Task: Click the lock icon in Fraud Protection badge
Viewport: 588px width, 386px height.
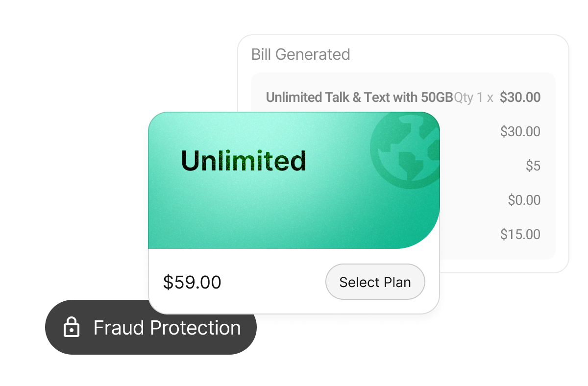Action: [72, 327]
